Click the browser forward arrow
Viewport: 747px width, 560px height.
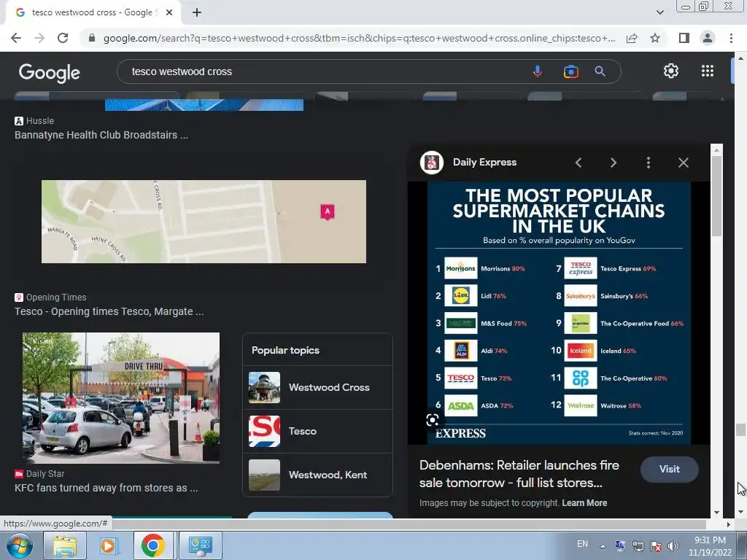pos(39,38)
